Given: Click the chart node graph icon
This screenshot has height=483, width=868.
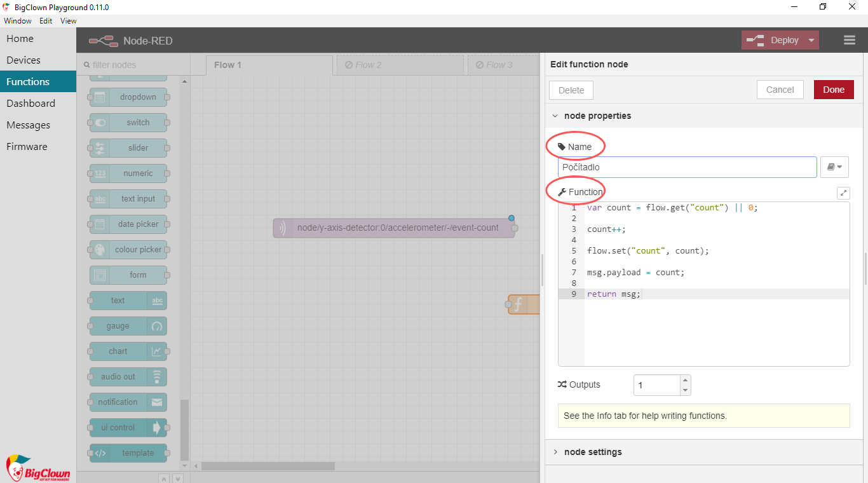Looking at the screenshot, I should tap(157, 351).
